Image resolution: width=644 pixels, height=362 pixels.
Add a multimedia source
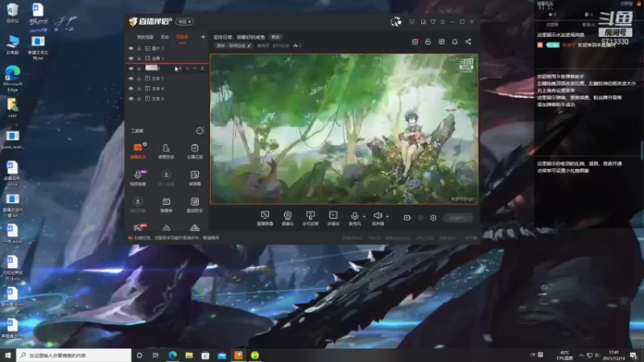click(x=333, y=218)
